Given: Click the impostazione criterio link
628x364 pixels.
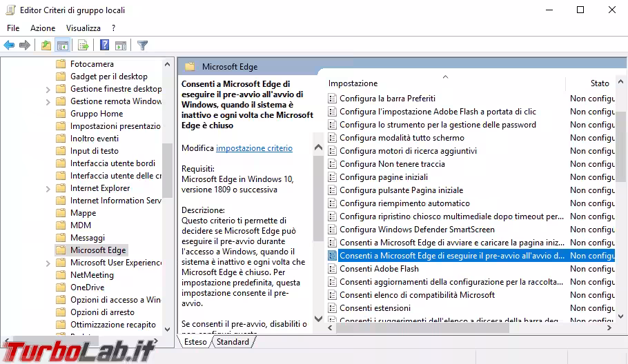Looking at the screenshot, I should (x=254, y=148).
